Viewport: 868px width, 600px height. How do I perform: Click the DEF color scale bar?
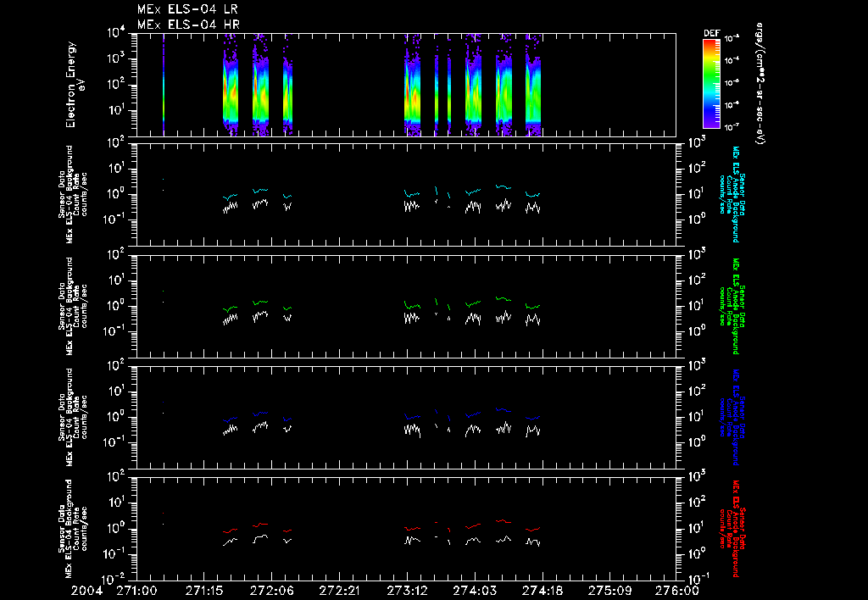(x=711, y=84)
